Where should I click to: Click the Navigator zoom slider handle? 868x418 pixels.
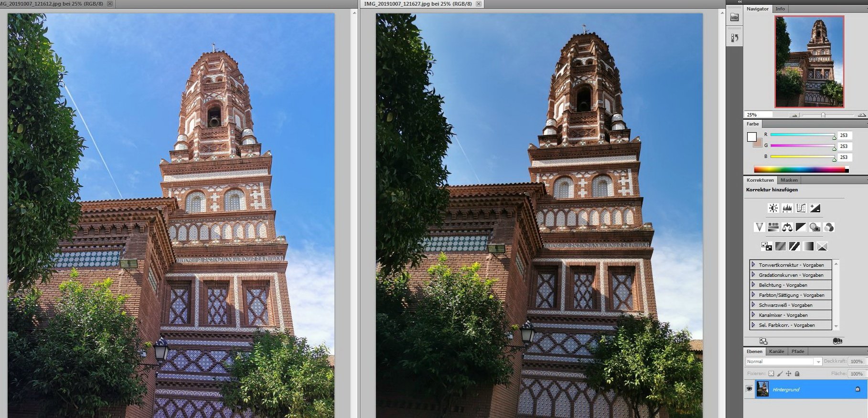click(823, 115)
